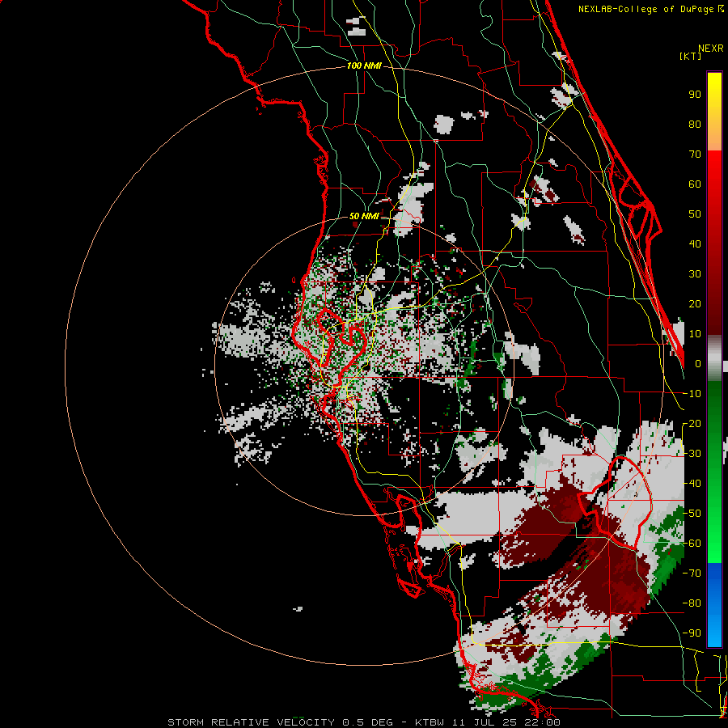Click the -70 knots scale label
728x728 pixels.
tap(692, 574)
